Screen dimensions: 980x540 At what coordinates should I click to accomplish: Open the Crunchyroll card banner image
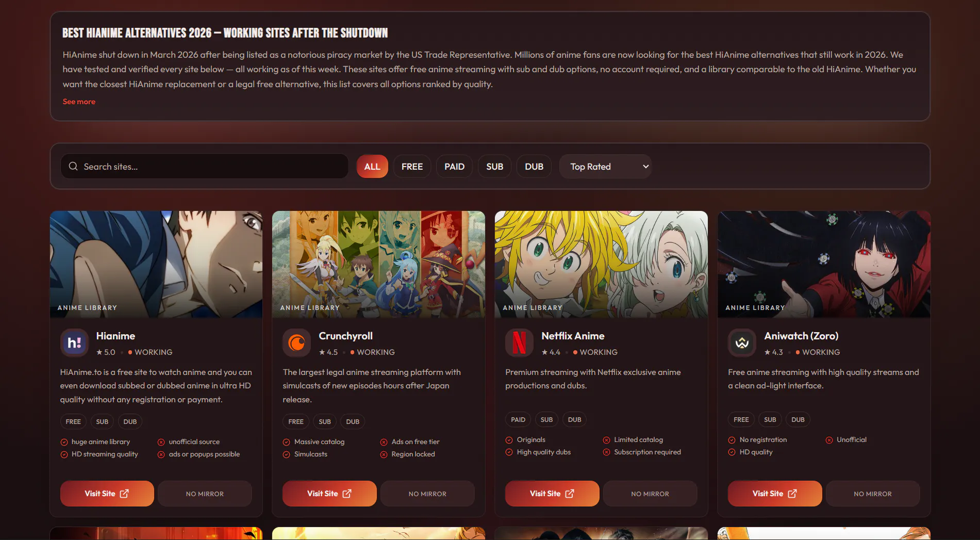(x=378, y=264)
